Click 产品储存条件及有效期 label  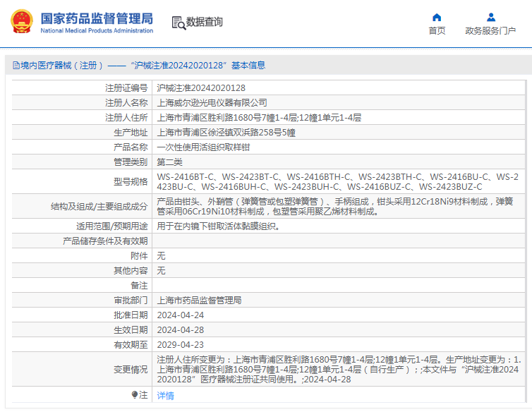pyautogui.click(x=105, y=241)
